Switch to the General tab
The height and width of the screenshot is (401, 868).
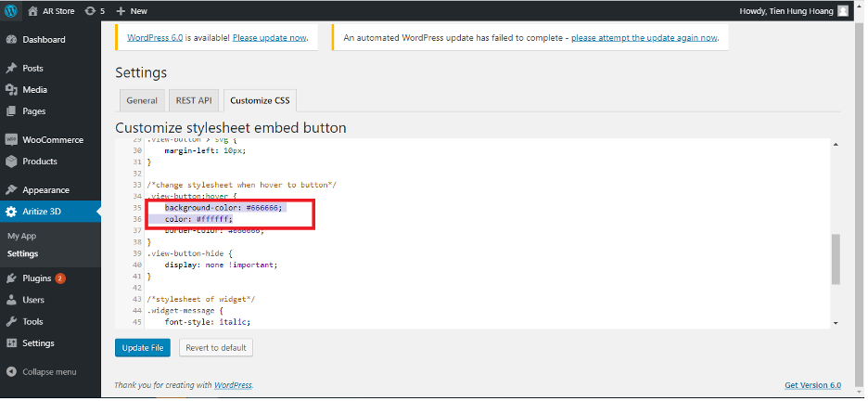[142, 100]
